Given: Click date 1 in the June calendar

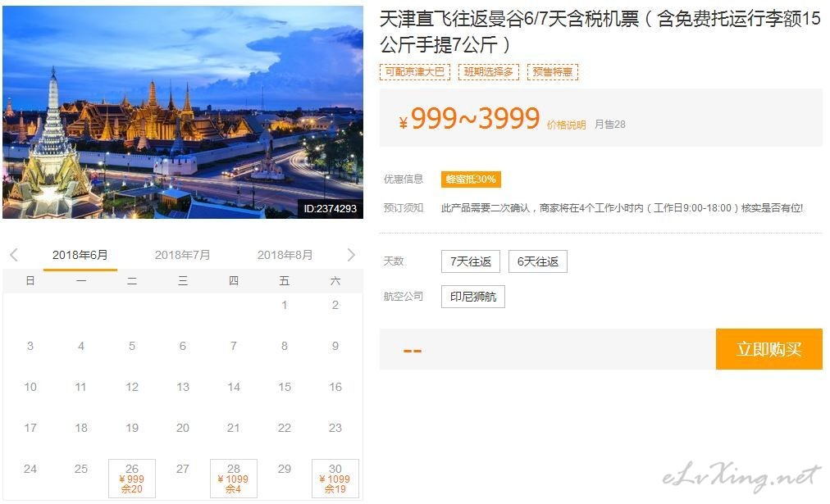Looking at the screenshot, I should [x=285, y=305].
